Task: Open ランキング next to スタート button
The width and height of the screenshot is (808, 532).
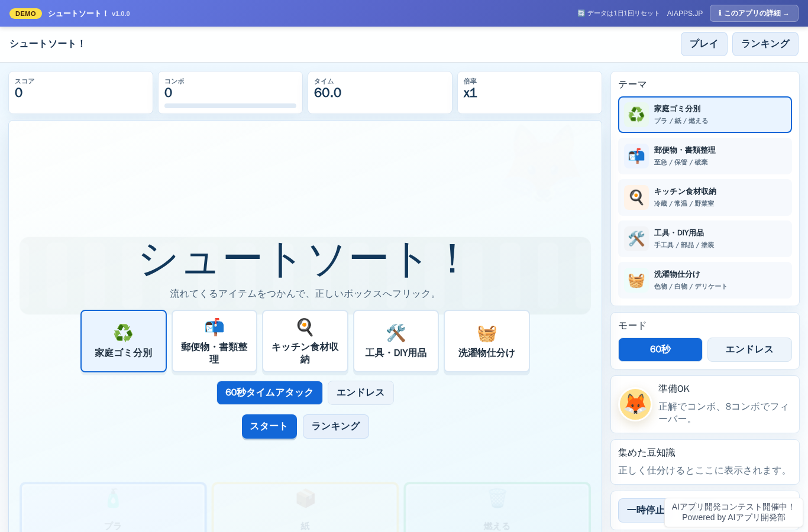Action: (x=336, y=426)
